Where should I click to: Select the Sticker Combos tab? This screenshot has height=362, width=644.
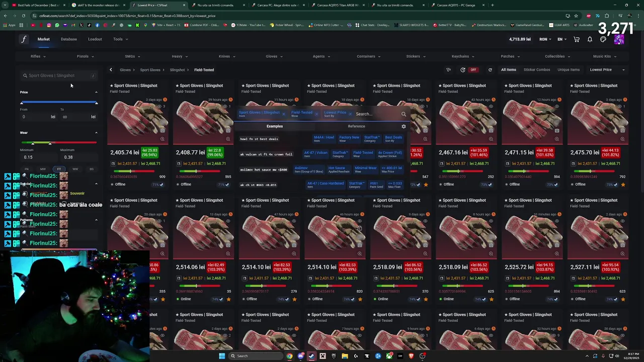[x=537, y=70]
